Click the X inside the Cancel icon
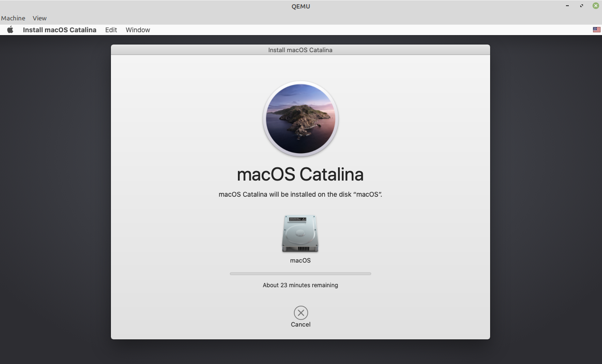This screenshot has height=364, width=602. click(300, 313)
